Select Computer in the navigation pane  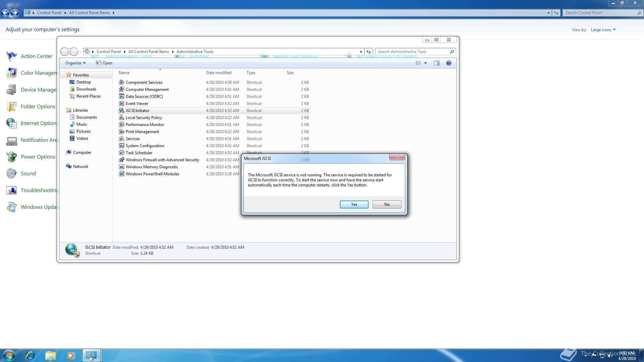(82, 153)
